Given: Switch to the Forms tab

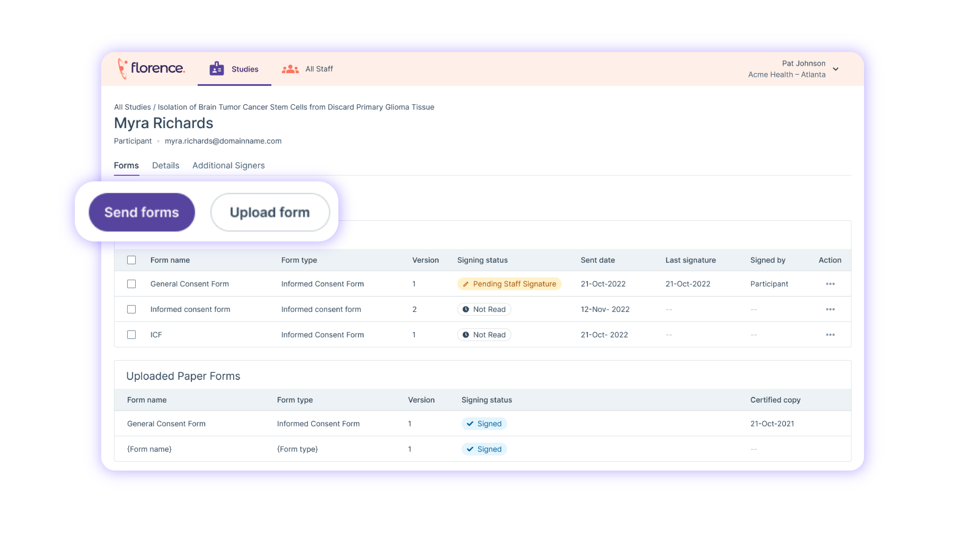Looking at the screenshot, I should point(126,165).
